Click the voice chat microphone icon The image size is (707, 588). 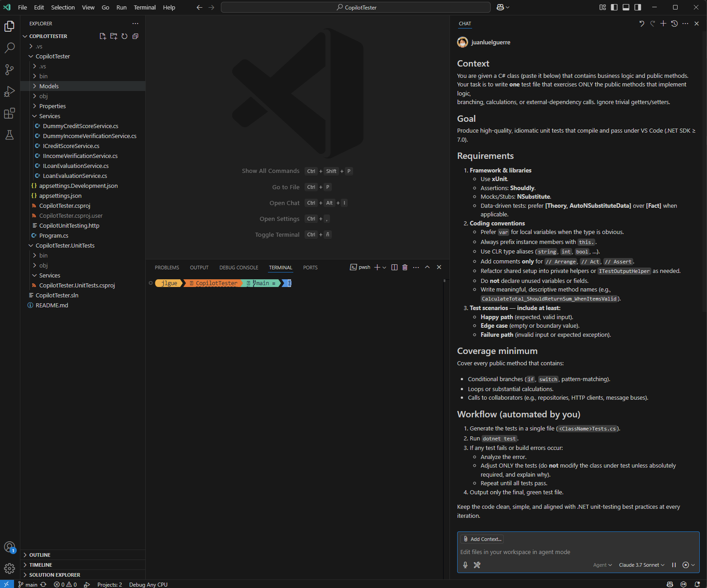[x=465, y=565]
